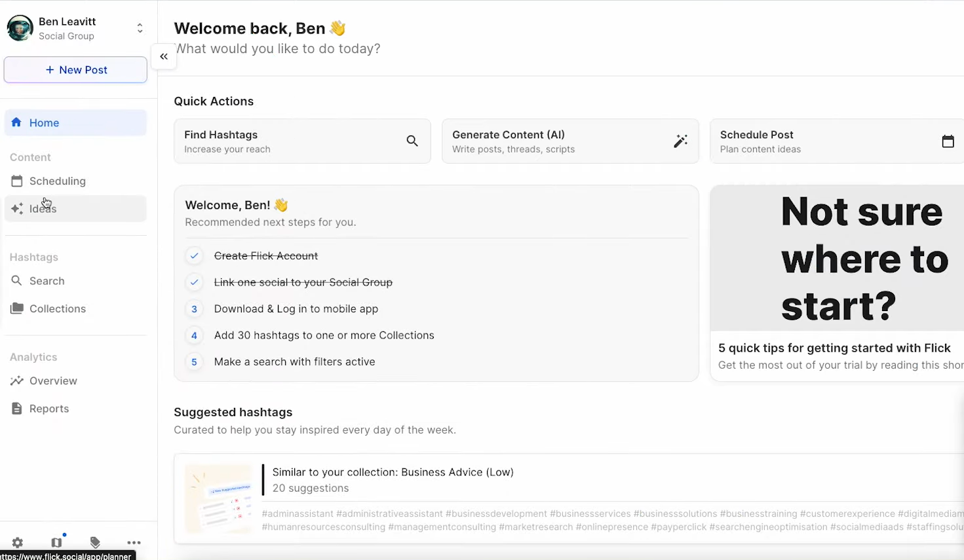Click magnifier icon on Find Hashtags card
964x560 pixels.
pos(412,141)
